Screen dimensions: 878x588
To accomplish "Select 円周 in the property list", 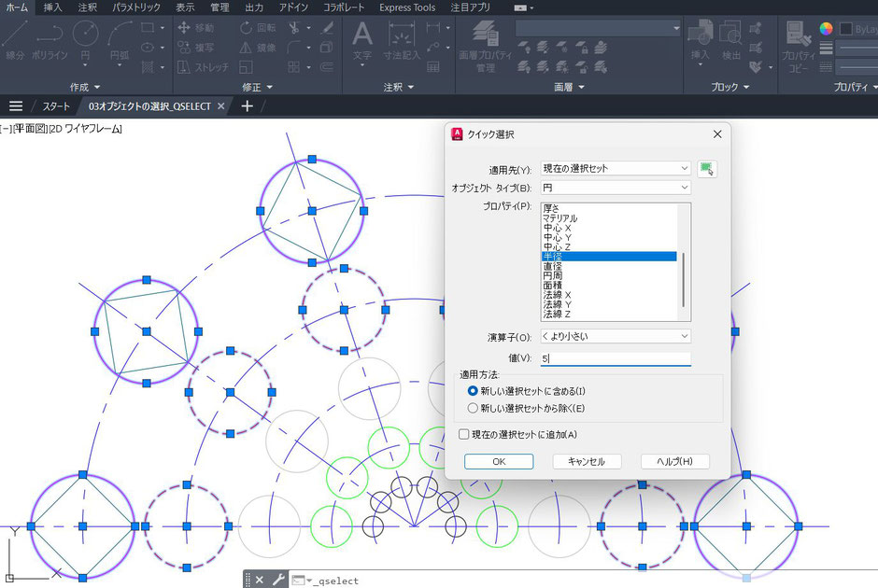I will pyautogui.click(x=552, y=276).
